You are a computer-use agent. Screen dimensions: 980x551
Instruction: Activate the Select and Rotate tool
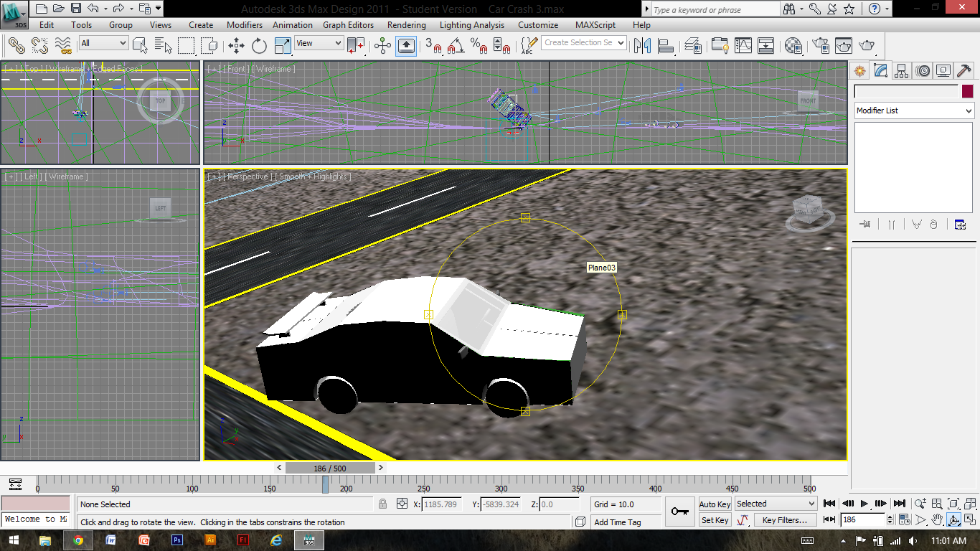(x=259, y=45)
